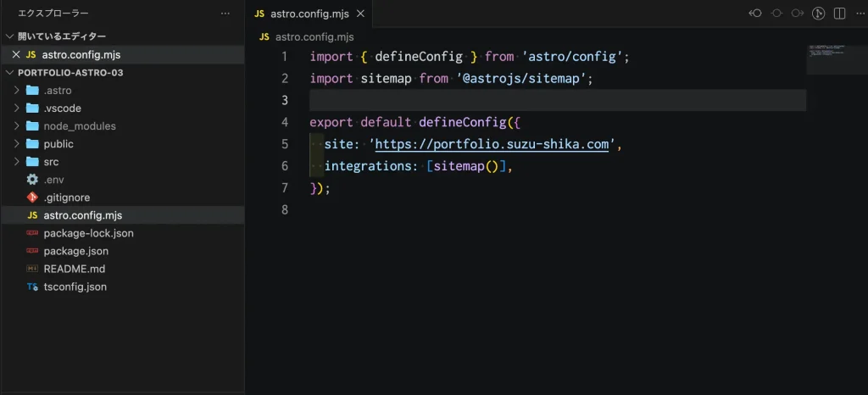Close astro.config.mjs in open editors list
The height and width of the screenshot is (395, 868).
16,55
